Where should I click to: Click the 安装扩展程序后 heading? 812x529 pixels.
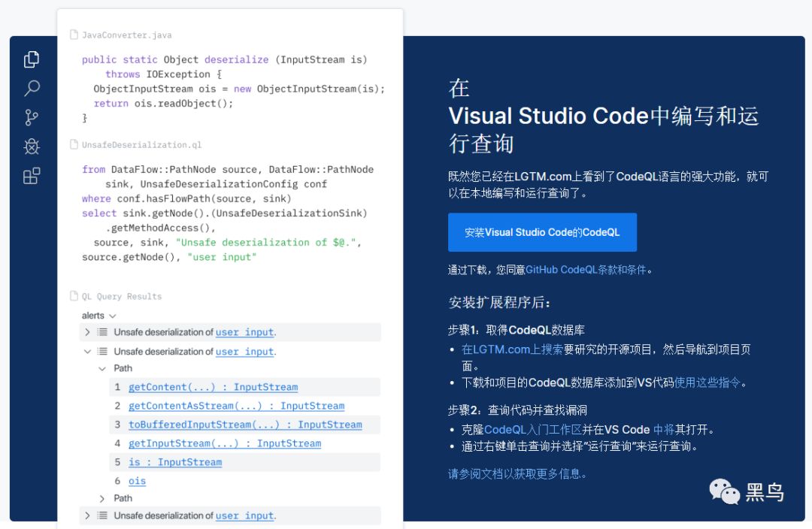pyautogui.click(x=498, y=302)
